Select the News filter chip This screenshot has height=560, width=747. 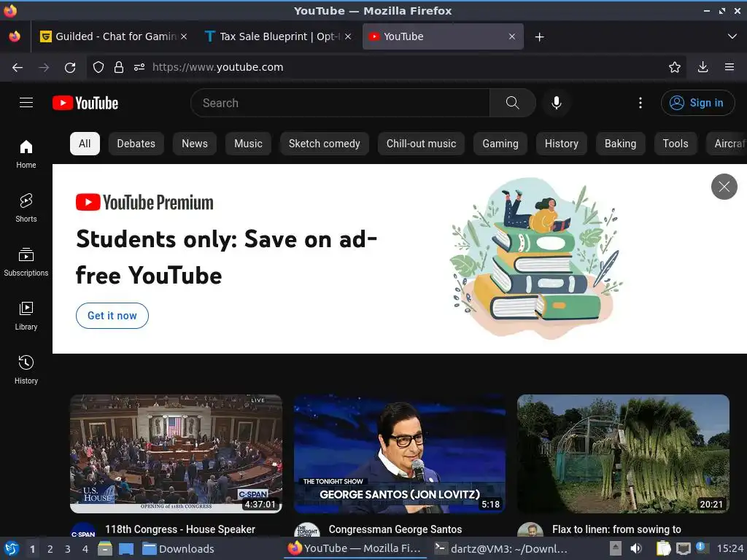(194, 144)
